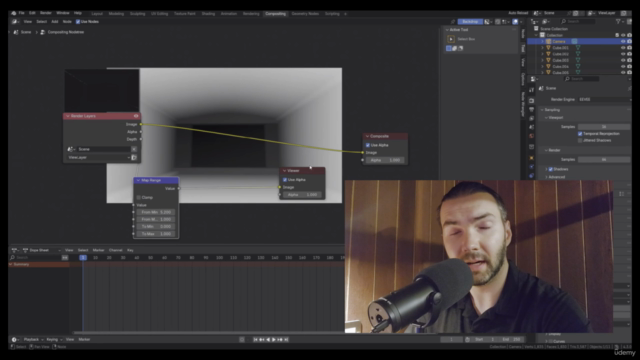Screen dimensions: 640x360
Task: Collapse the Sampling panel
Action: tap(542, 110)
